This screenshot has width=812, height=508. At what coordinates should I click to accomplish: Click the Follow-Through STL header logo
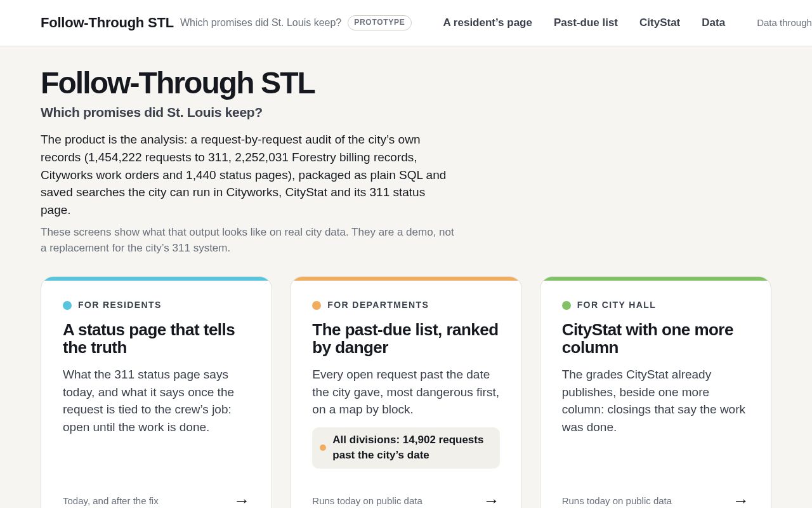tap(107, 23)
